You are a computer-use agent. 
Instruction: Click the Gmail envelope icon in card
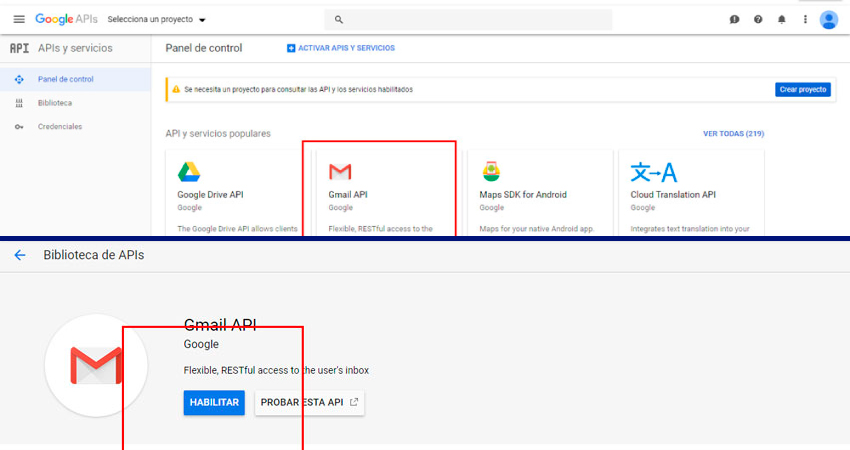click(340, 172)
